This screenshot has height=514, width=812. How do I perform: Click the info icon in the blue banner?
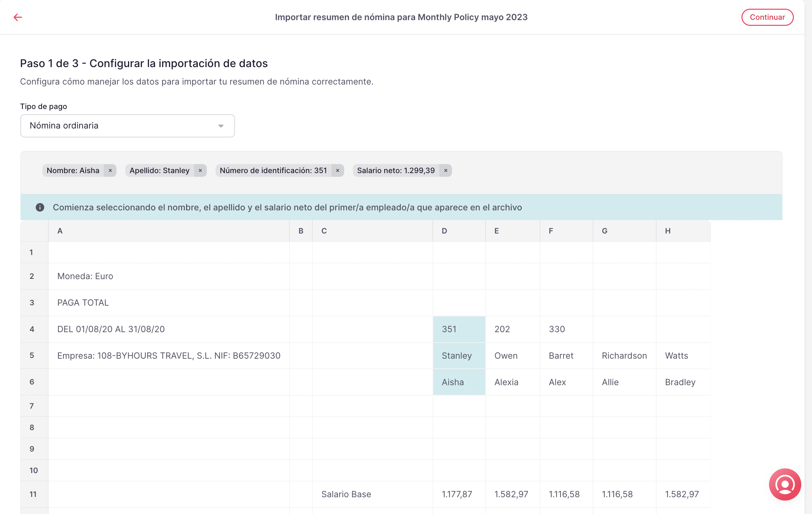pyautogui.click(x=40, y=207)
